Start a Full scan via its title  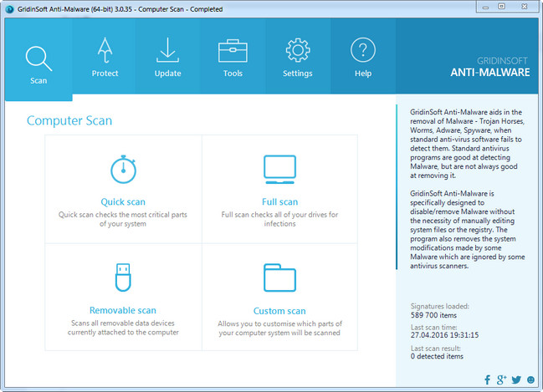pyautogui.click(x=279, y=201)
